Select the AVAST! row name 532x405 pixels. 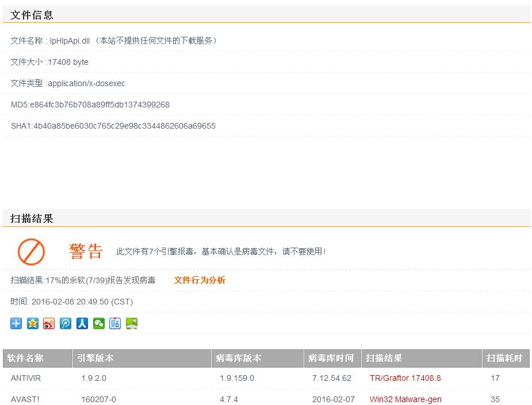tap(25, 399)
